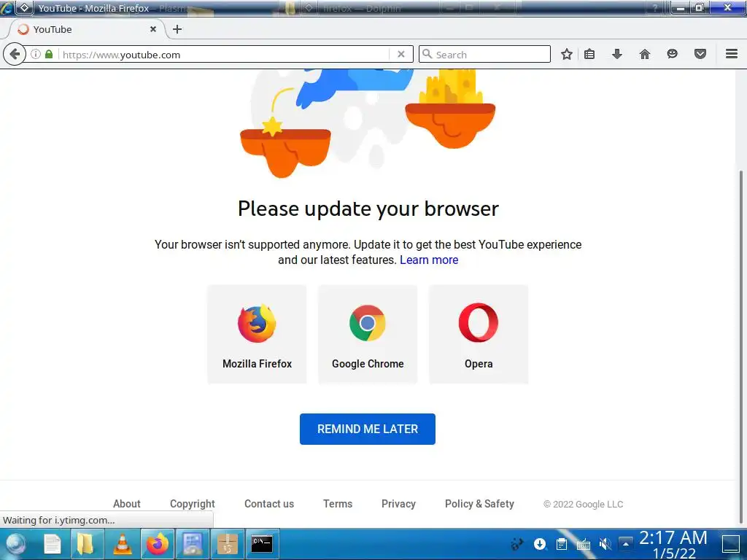Open the clipboard tray icon
Screen dimensions: 747x560
pyautogui.click(x=562, y=544)
